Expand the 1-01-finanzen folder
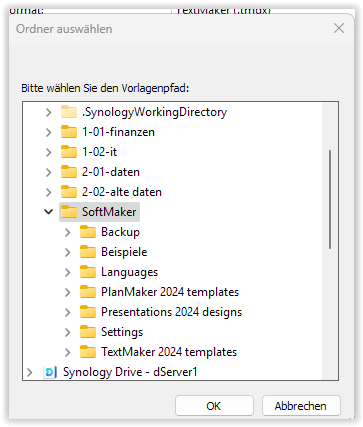This screenshot has height=427, width=363. [x=49, y=132]
